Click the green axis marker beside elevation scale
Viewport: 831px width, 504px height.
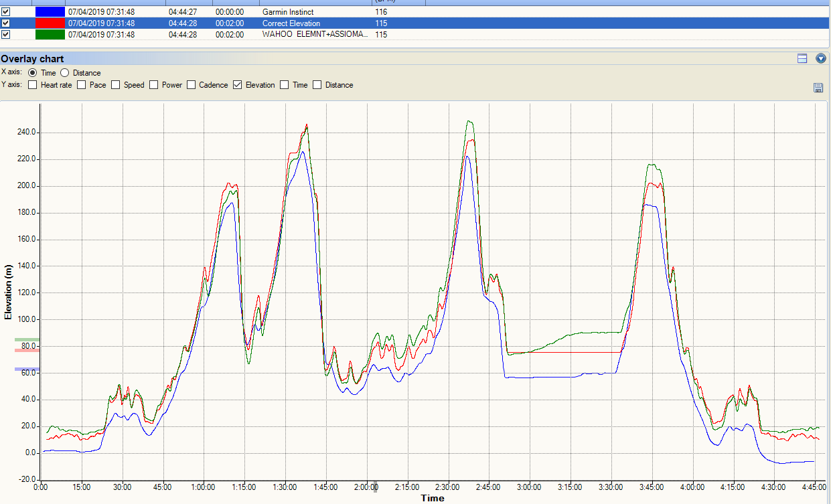tap(27, 340)
